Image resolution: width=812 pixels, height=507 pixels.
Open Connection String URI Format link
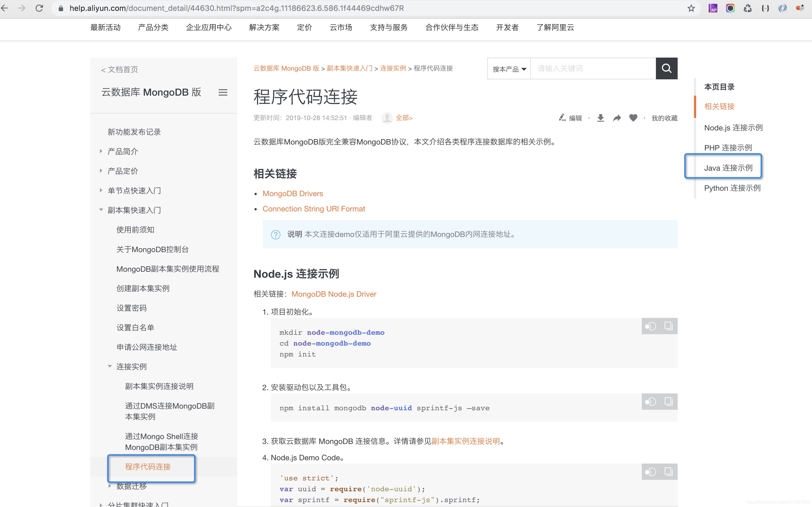(314, 209)
